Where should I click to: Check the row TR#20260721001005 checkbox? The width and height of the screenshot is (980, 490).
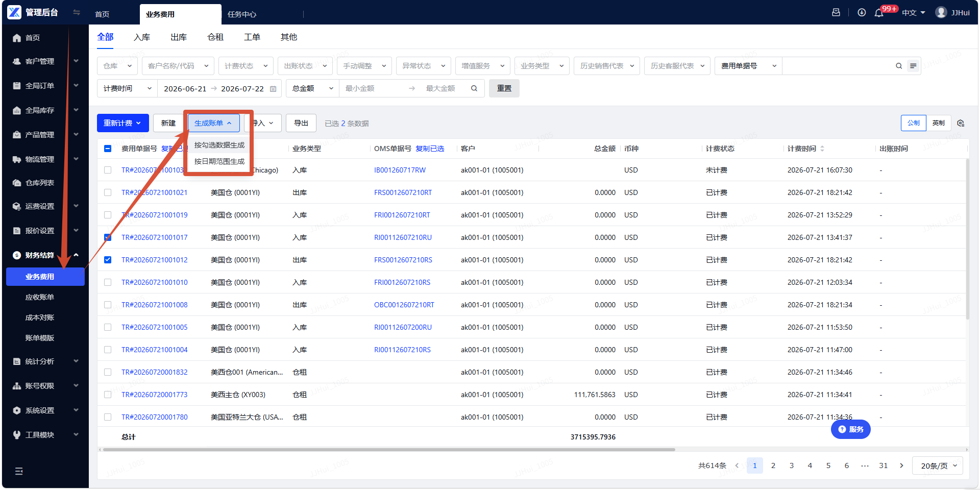click(x=108, y=327)
